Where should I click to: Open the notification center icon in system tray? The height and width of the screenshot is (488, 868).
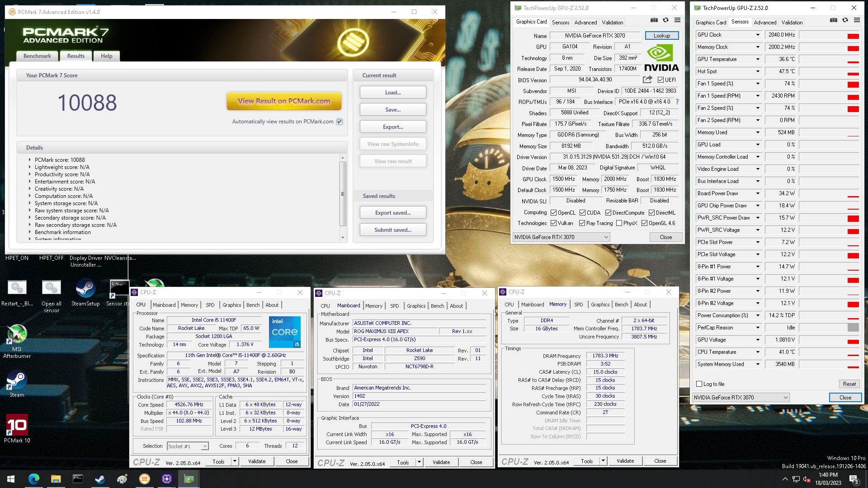point(854,479)
